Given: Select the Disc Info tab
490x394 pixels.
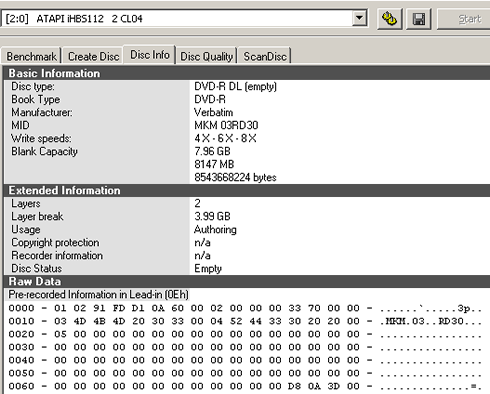Looking at the screenshot, I should (150, 55).
